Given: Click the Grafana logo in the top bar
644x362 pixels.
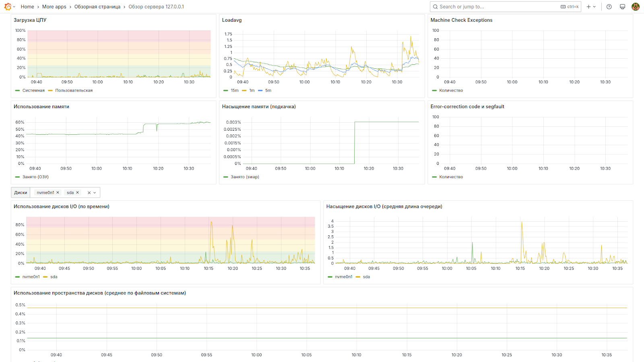Looking at the screenshot, I should 7,7.
